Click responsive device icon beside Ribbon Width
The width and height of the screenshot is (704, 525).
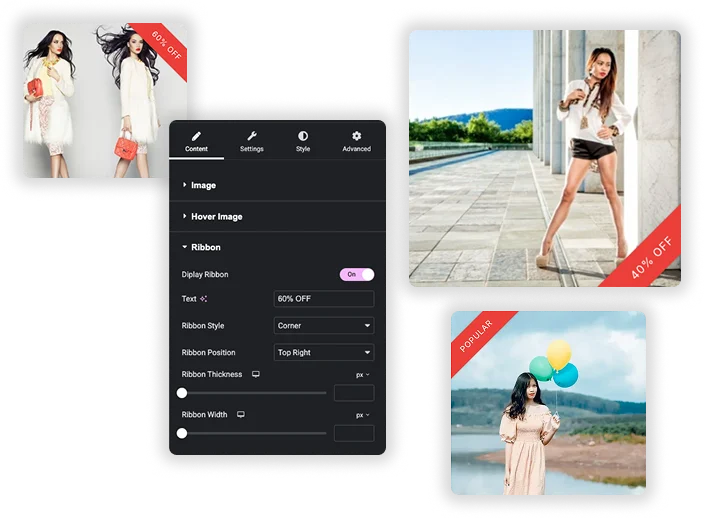[241, 415]
